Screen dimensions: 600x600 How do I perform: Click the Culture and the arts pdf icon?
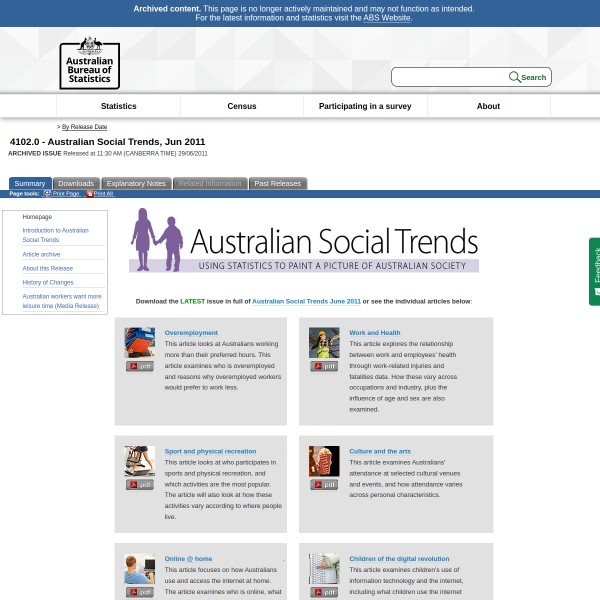[x=324, y=485]
